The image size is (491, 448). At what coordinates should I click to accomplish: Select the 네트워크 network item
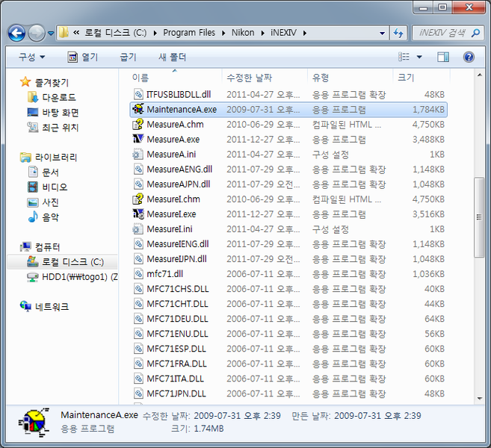pos(52,307)
